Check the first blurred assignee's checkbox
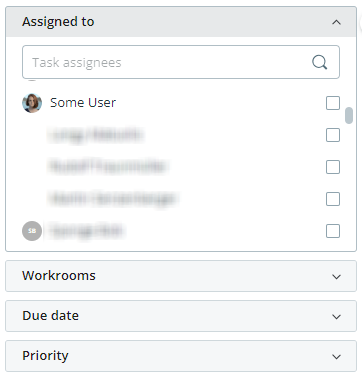This screenshot has height=377, width=362. tap(333, 135)
